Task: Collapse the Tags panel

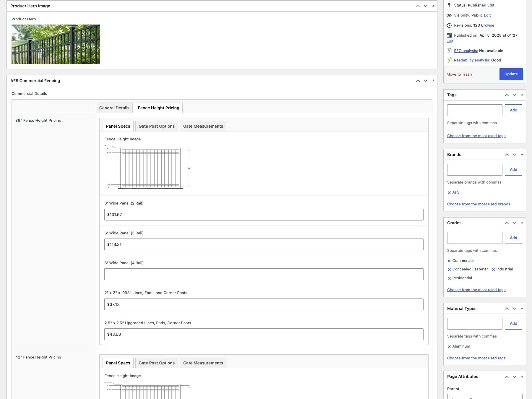Action: [x=522, y=95]
